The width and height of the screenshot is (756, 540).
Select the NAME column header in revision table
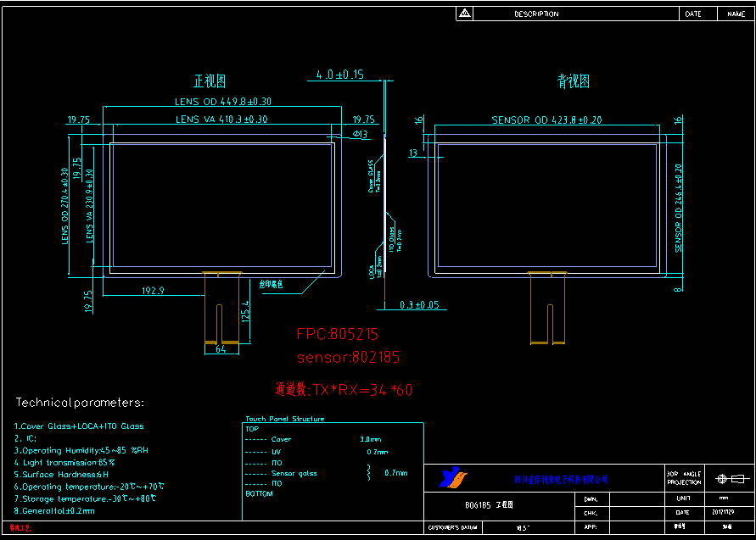pos(736,14)
